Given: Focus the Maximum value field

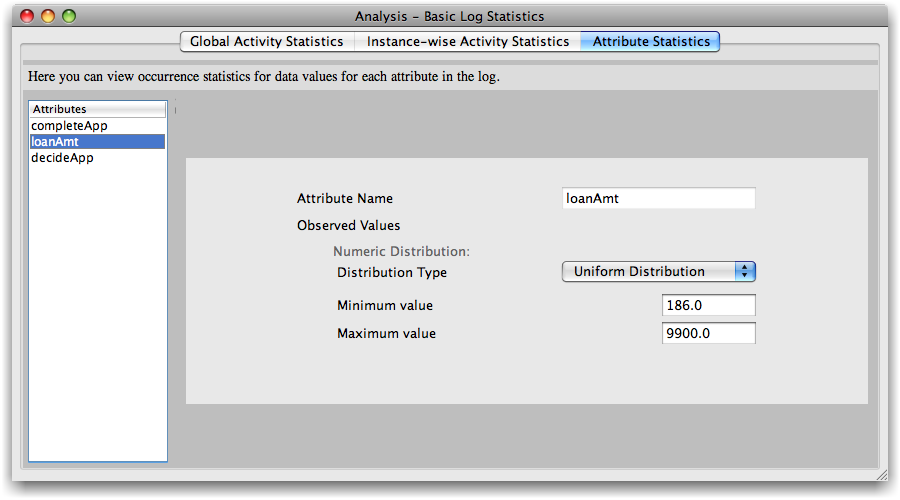Looking at the screenshot, I should click(708, 334).
